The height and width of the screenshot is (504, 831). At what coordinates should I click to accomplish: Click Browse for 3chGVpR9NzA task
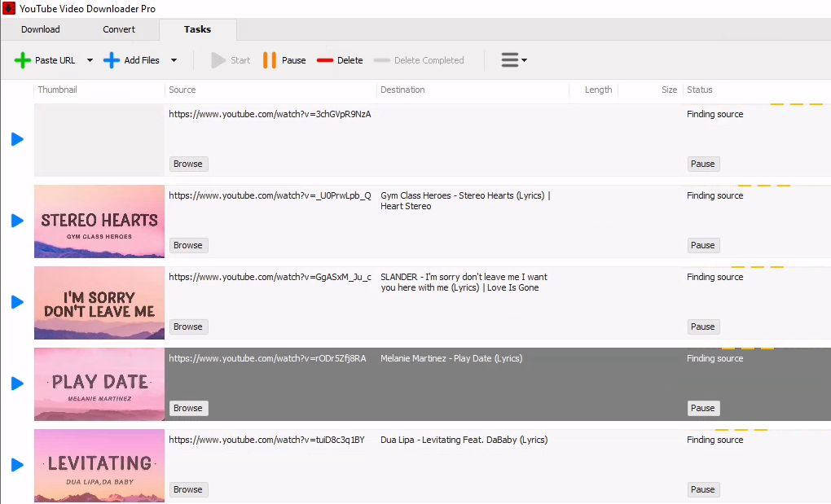coord(188,164)
